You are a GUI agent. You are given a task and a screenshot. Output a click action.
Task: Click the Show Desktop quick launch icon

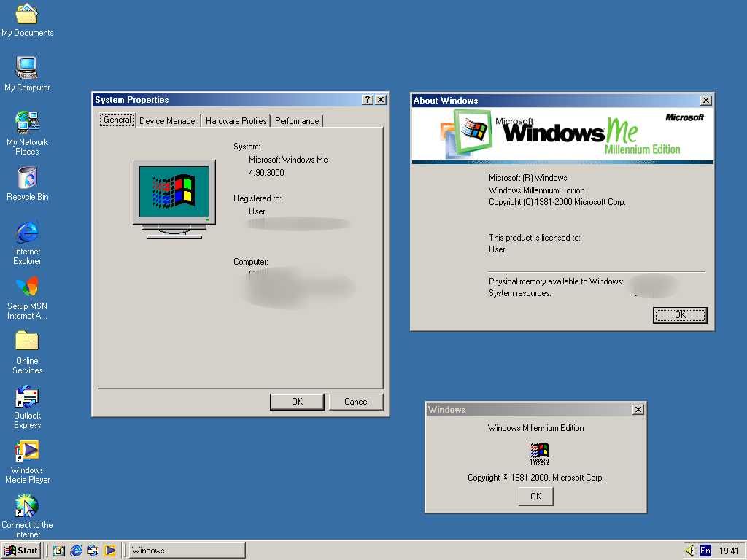[59, 551]
